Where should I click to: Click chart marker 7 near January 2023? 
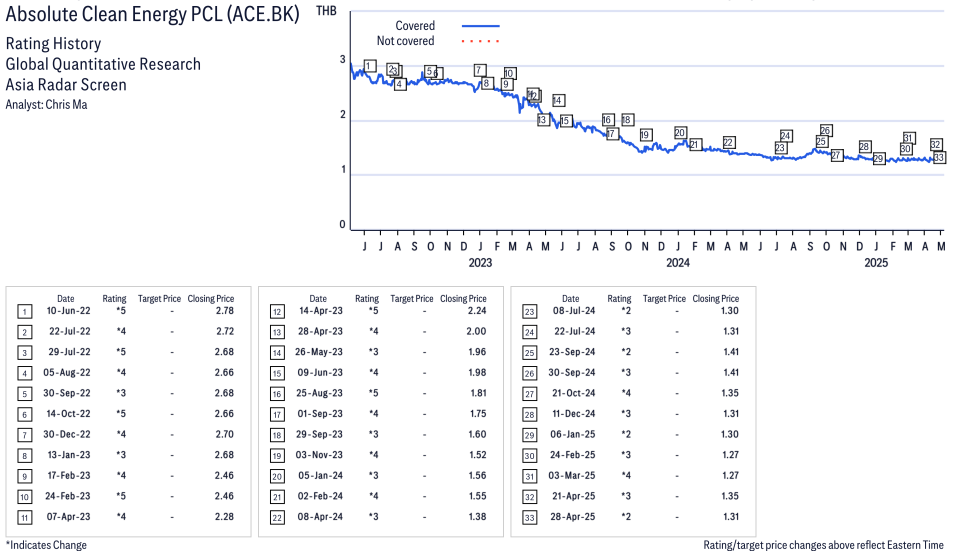[x=480, y=71]
